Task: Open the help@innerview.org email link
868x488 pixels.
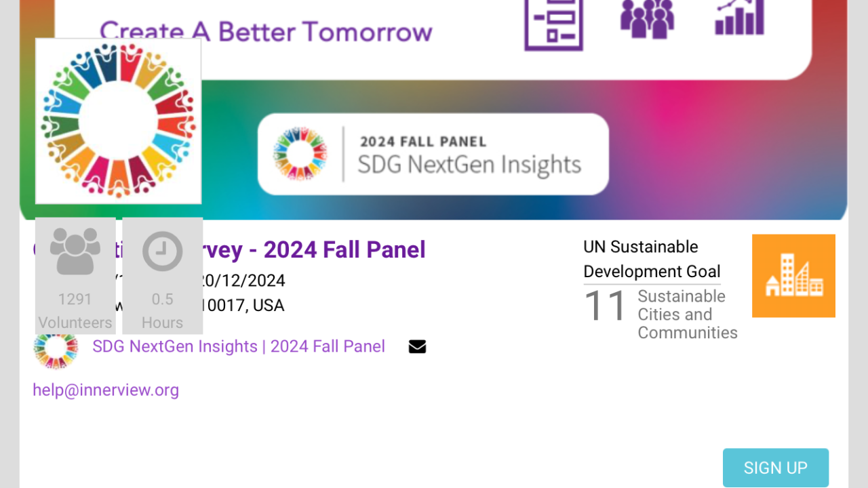Action: coord(106,390)
